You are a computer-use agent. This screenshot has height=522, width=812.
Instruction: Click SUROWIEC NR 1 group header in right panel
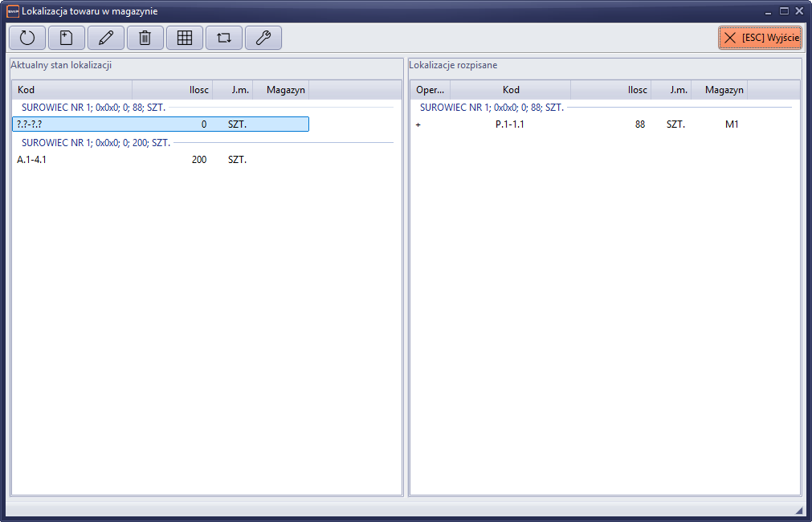pyautogui.click(x=492, y=107)
